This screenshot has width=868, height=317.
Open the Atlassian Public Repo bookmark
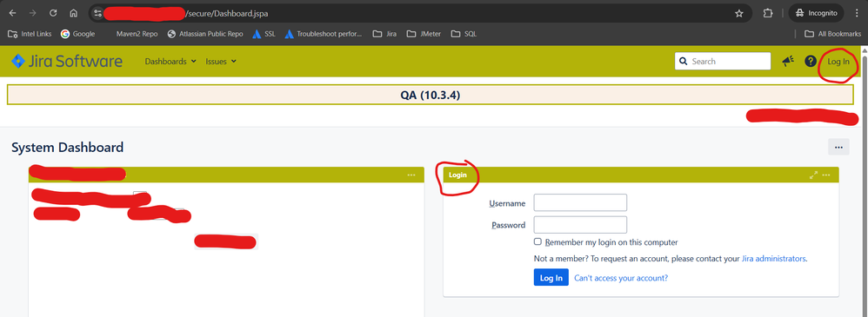tap(204, 34)
